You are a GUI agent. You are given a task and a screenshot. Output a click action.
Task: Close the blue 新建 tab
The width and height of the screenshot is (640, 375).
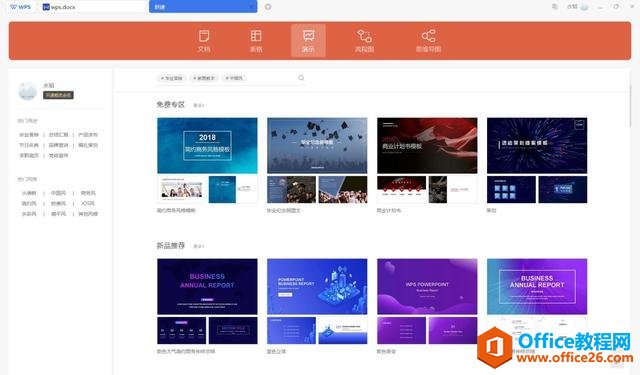[250, 7]
